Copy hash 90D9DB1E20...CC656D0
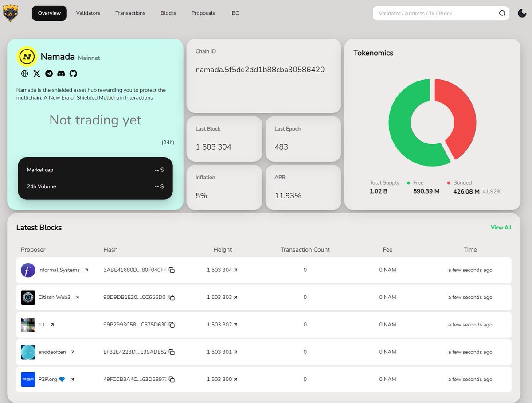 pyautogui.click(x=172, y=298)
